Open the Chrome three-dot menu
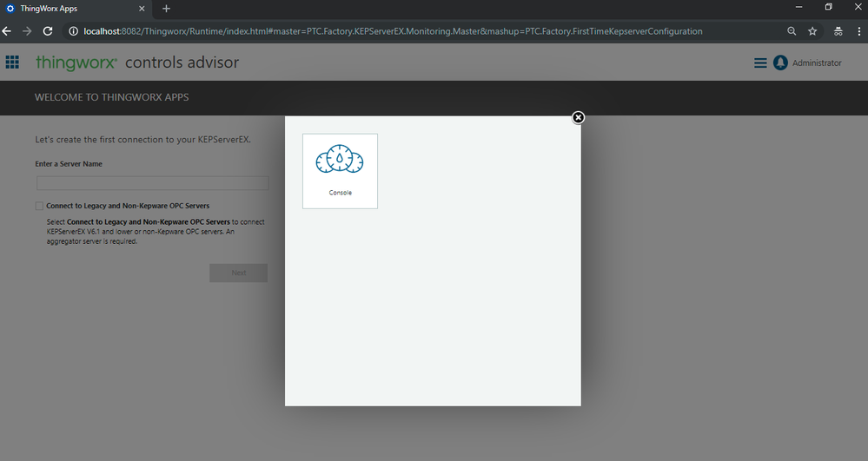 [858, 31]
